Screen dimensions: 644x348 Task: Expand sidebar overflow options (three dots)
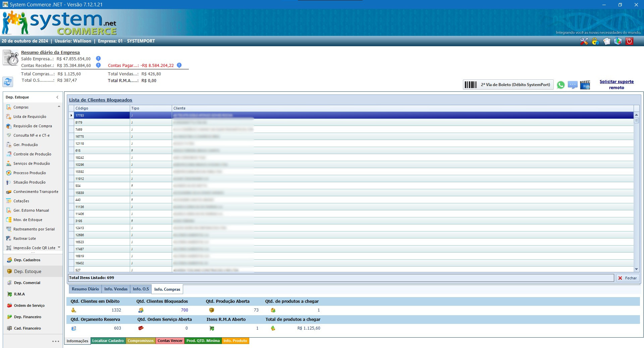tap(56, 341)
